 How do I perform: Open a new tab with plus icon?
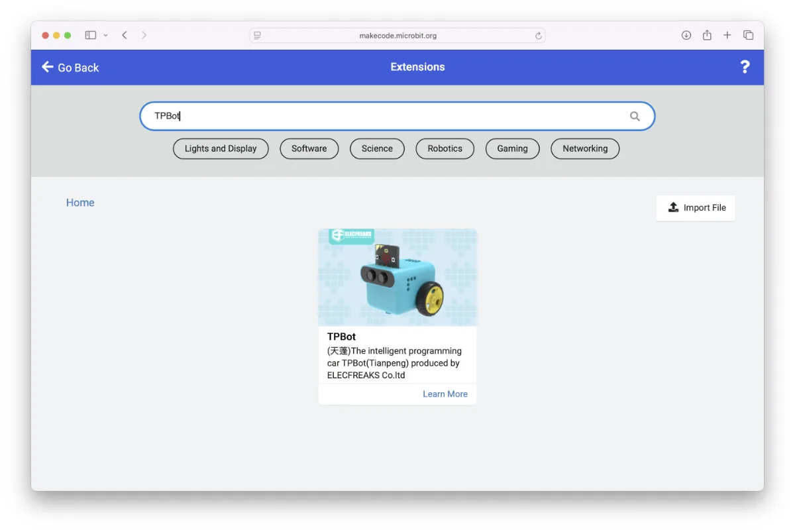point(727,35)
